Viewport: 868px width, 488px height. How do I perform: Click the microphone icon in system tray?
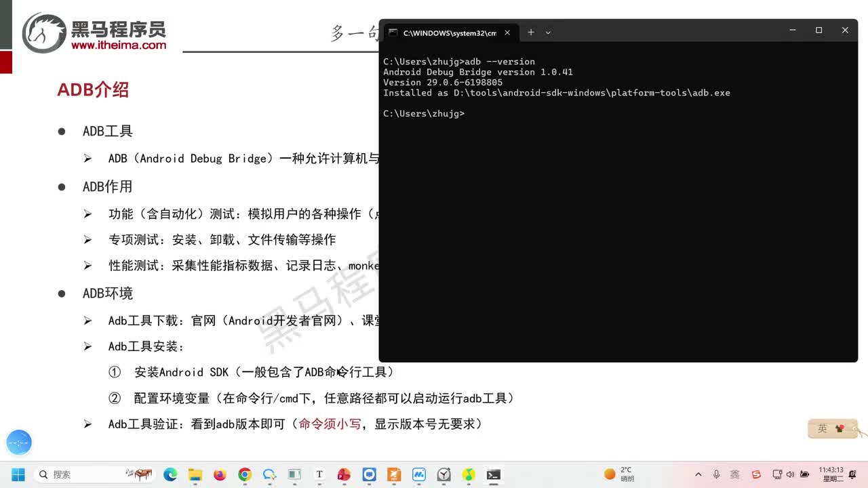pyautogui.click(x=716, y=474)
